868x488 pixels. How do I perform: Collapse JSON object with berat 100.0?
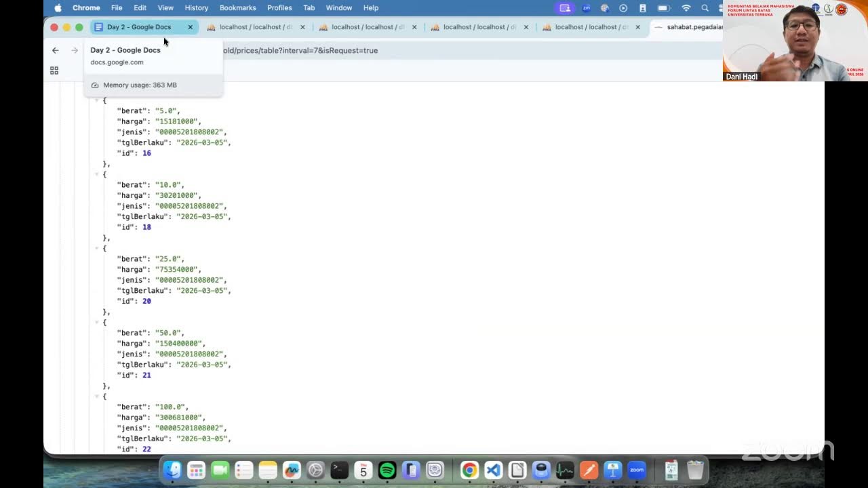point(97,396)
